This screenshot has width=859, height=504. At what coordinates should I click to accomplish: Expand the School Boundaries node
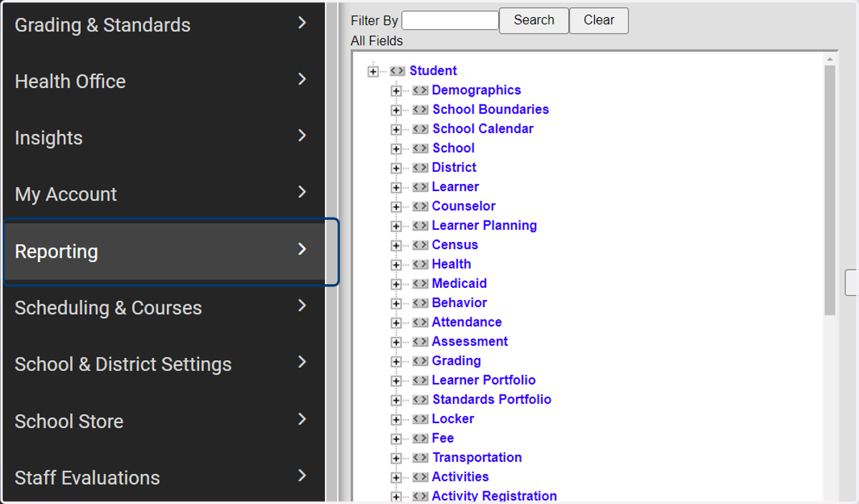click(396, 110)
